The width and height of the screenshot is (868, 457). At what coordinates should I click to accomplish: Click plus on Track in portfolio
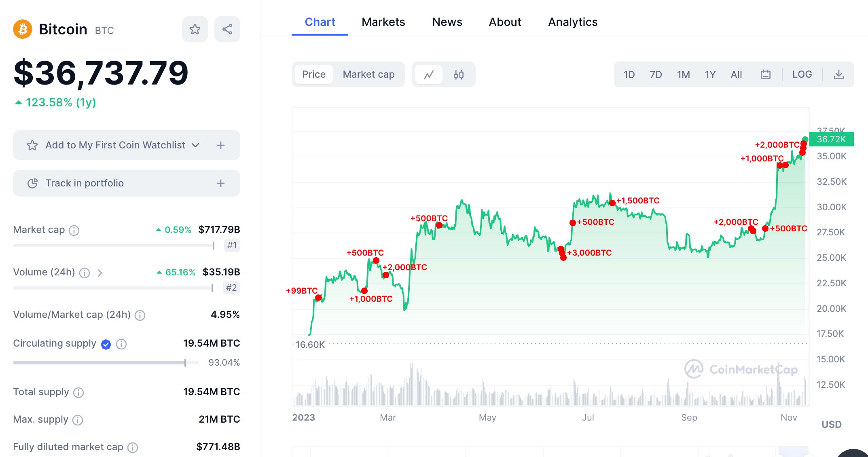point(220,183)
